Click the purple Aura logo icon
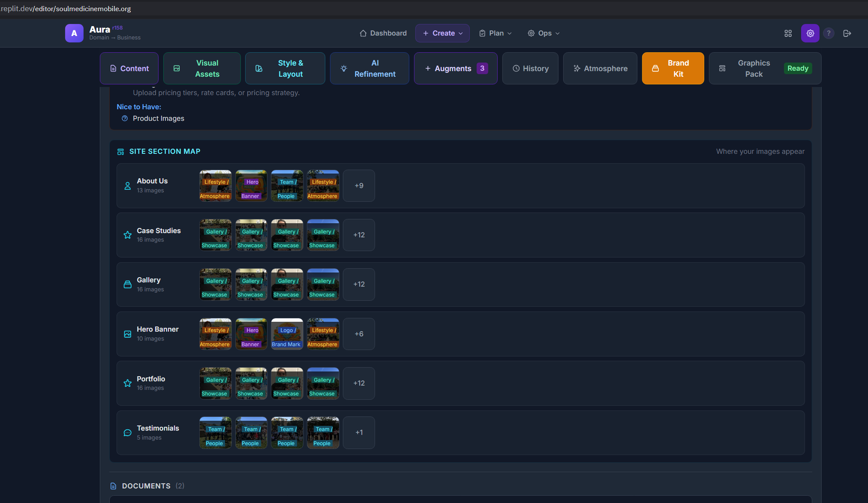The image size is (868, 503). 74,33
